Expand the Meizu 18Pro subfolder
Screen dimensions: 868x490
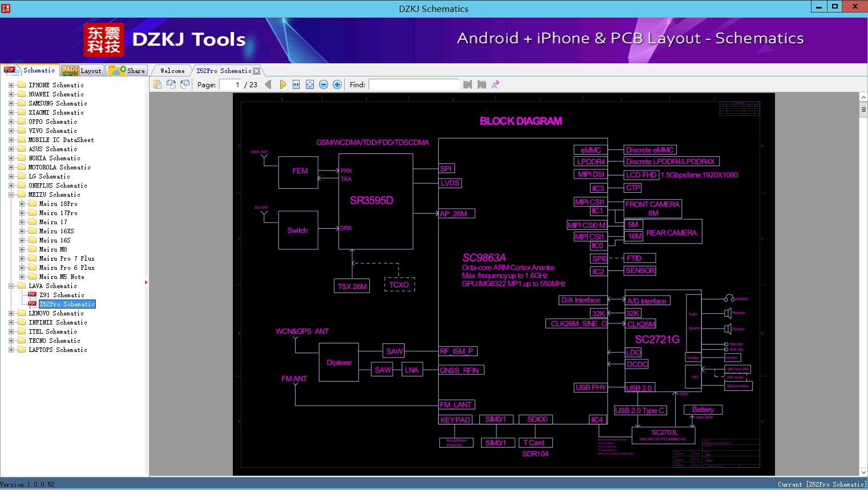coord(22,204)
